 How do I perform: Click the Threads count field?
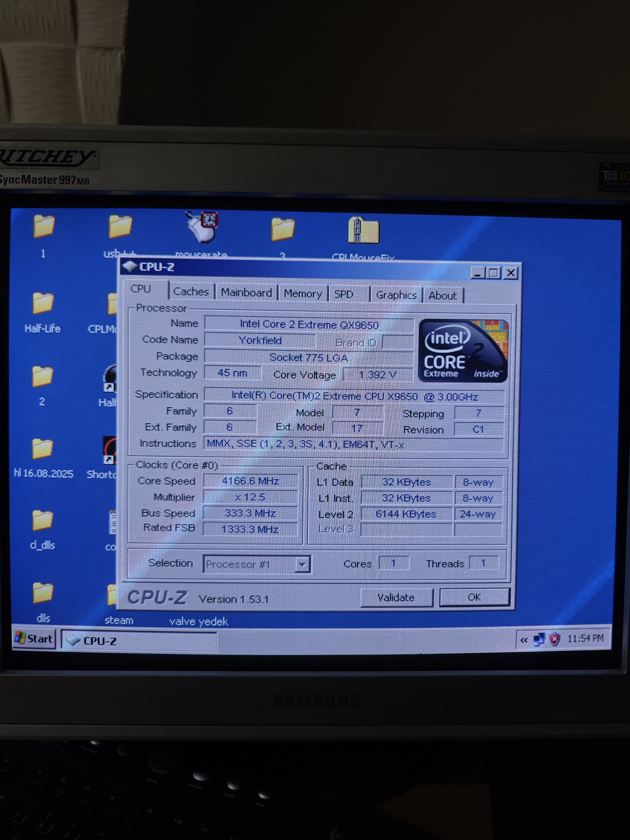483,563
